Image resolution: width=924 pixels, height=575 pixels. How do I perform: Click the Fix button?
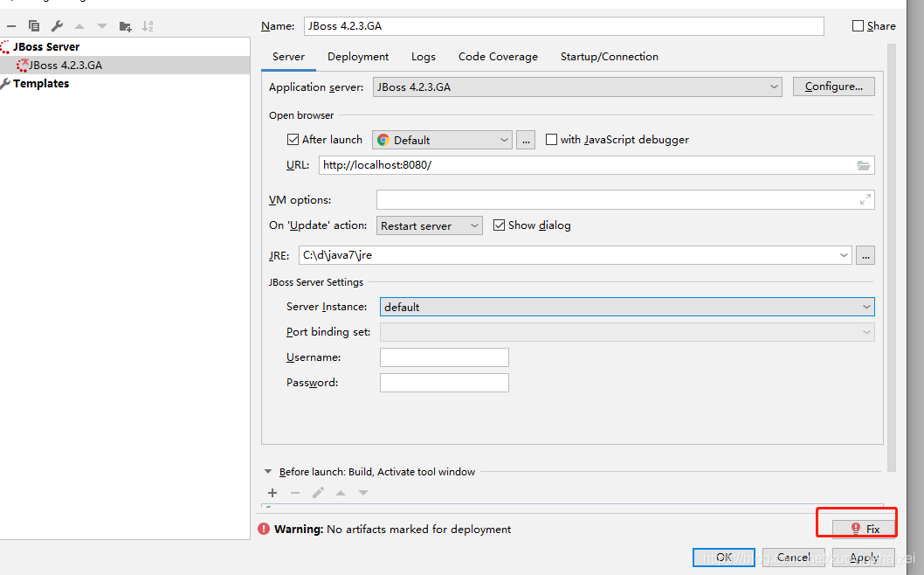[x=864, y=529]
